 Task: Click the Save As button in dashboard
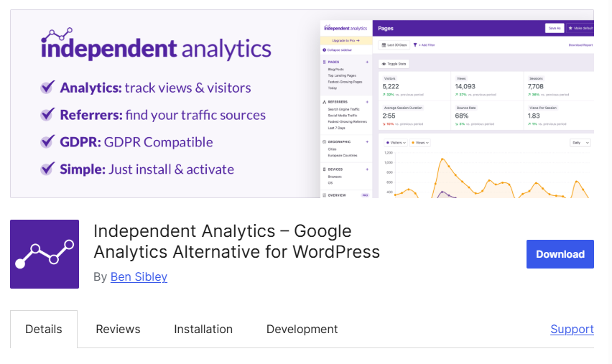tap(554, 28)
